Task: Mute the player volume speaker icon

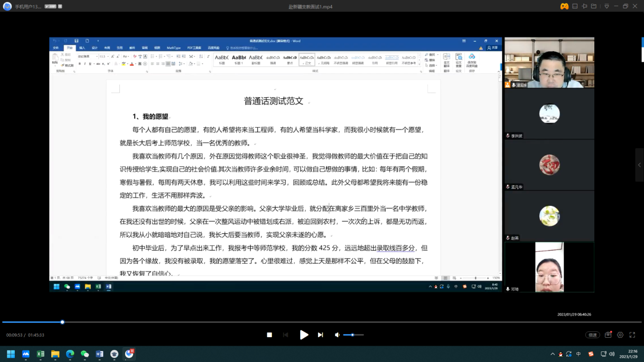Action: (337, 335)
